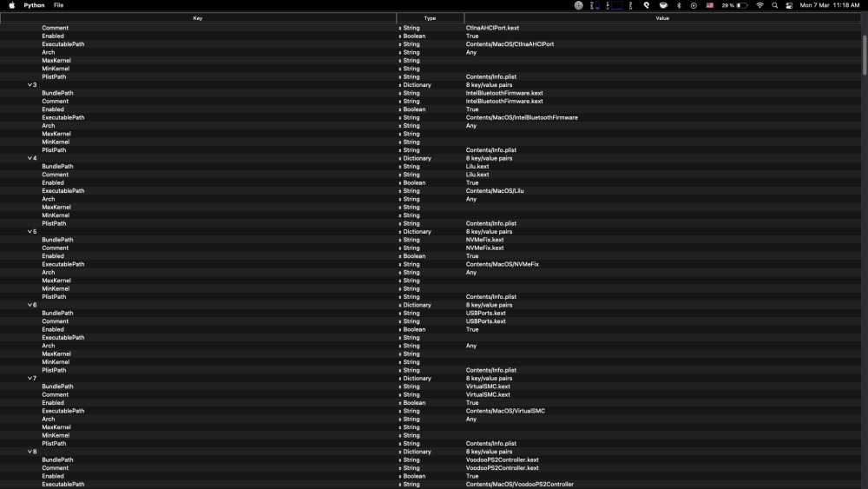Collapse dictionary item 8
Screen dimensions: 868x489
point(30,452)
